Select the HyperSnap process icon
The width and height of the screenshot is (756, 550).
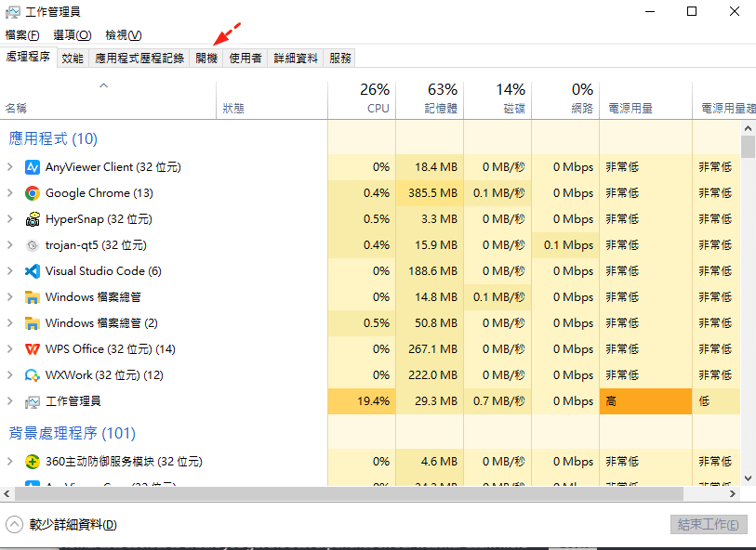point(33,219)
